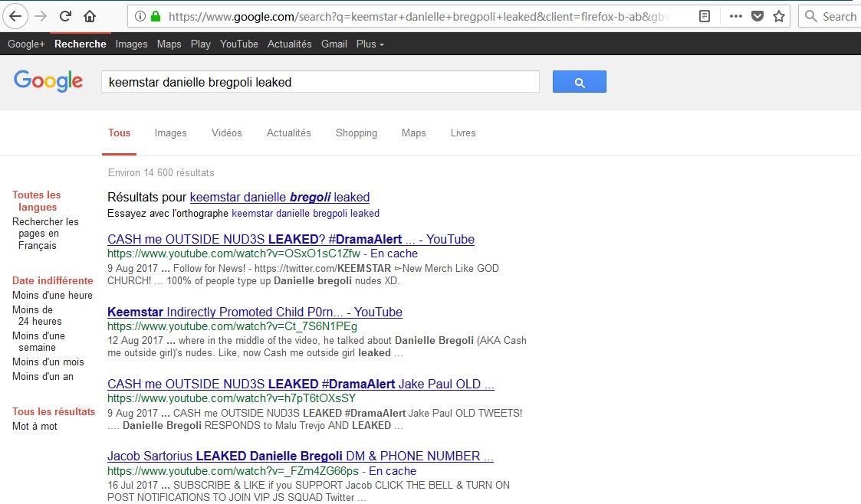Open En cache for the _FZm4ZG66ps result
This screenshot has height=504, width=861.
[x=392, y=471]
